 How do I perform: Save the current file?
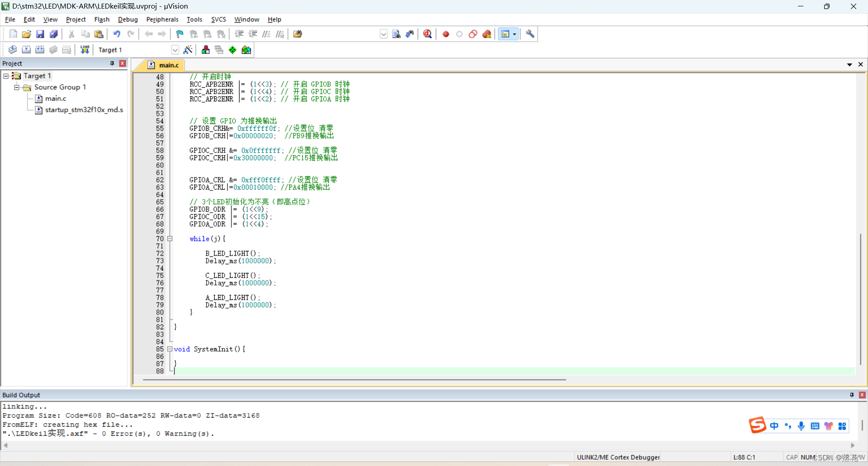click(x=40, y=34)
